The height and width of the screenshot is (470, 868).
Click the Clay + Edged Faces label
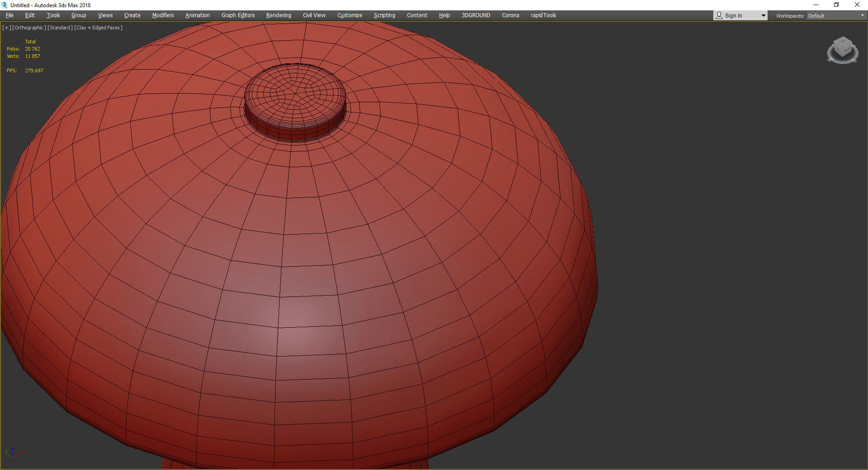pos(98,28)
